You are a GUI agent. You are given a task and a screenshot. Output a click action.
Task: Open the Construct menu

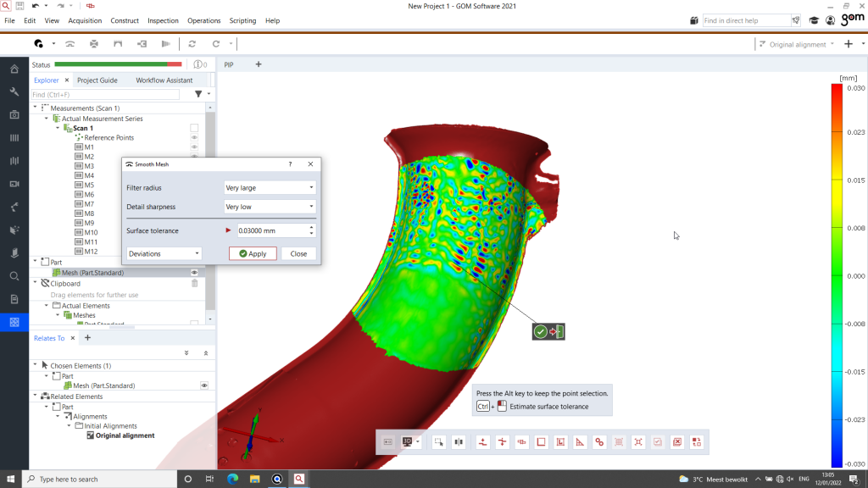pos(125,20)
